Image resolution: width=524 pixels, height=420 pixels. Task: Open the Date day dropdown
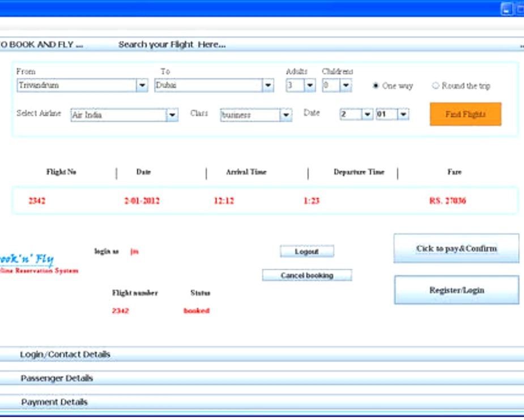(x=367, y=114)
